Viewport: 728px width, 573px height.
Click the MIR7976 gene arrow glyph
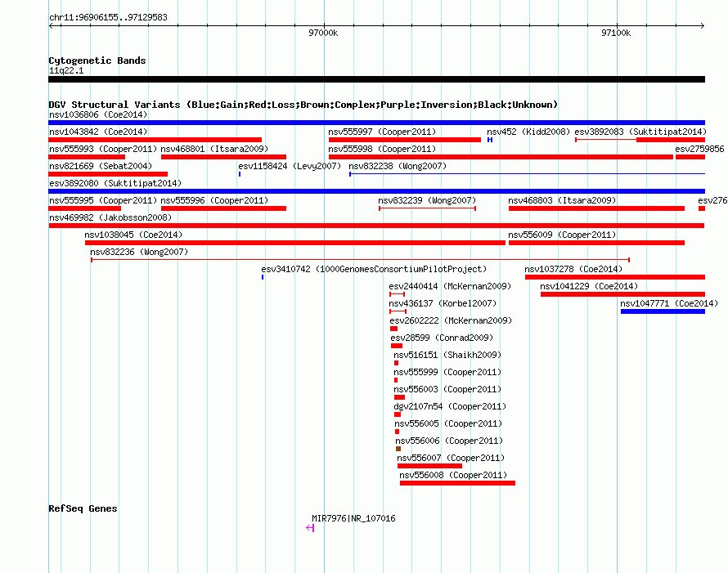point(310,528)
